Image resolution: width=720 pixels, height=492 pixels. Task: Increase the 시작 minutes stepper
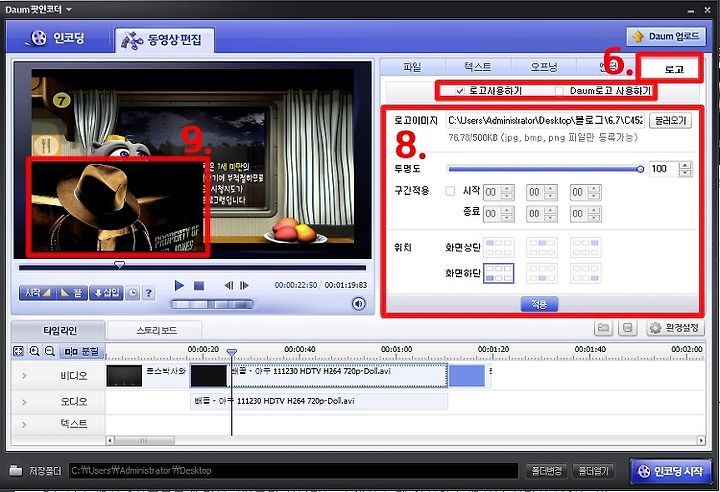(550, 189)
